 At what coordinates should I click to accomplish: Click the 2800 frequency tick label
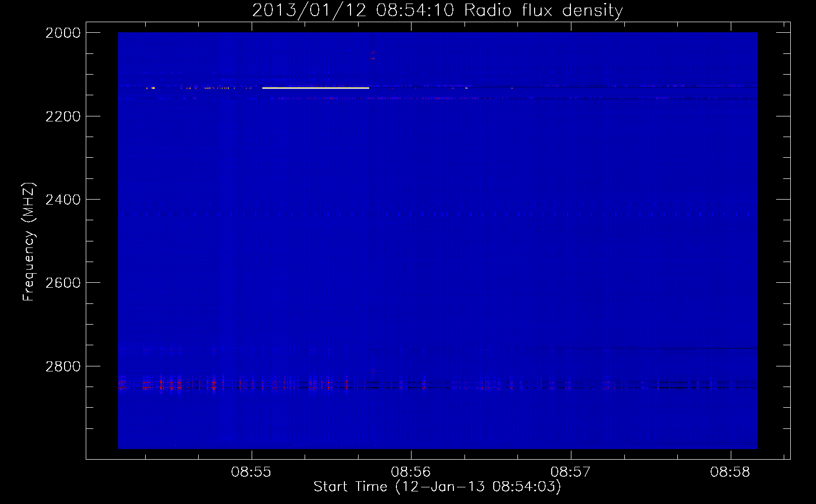[63, 366]
